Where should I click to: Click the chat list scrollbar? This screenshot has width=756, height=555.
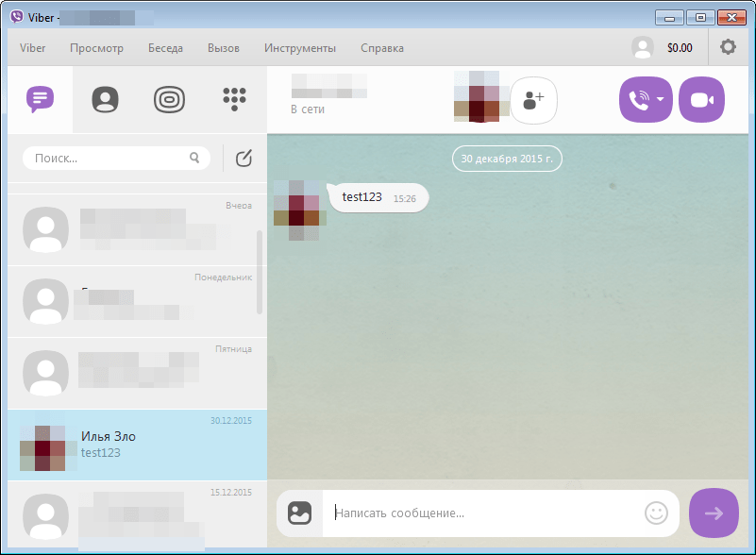260,272
